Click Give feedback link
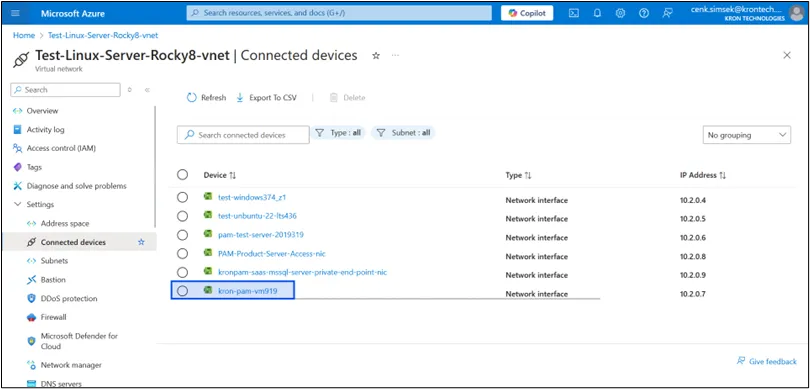Screen dimensions: 810x389 [x=767, y=361]
